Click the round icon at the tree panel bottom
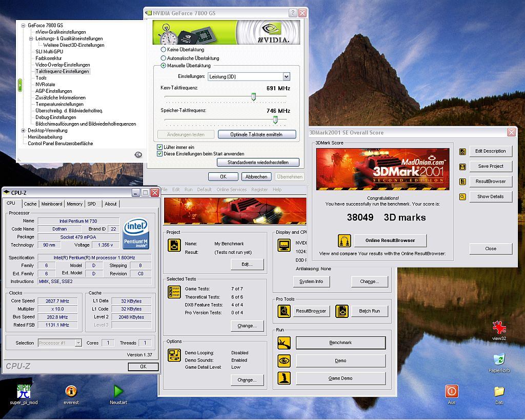 pyautogui.click(x=138, y=154)
